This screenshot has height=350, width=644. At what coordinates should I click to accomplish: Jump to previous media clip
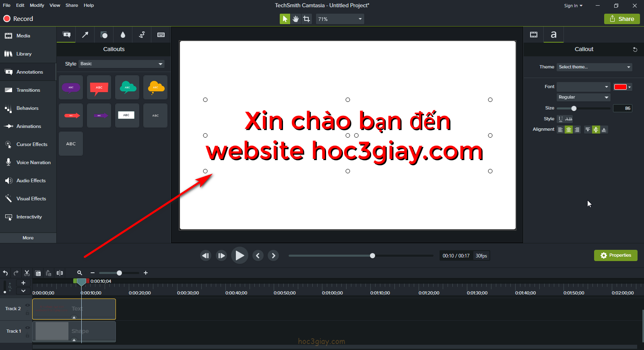point(258,255)
